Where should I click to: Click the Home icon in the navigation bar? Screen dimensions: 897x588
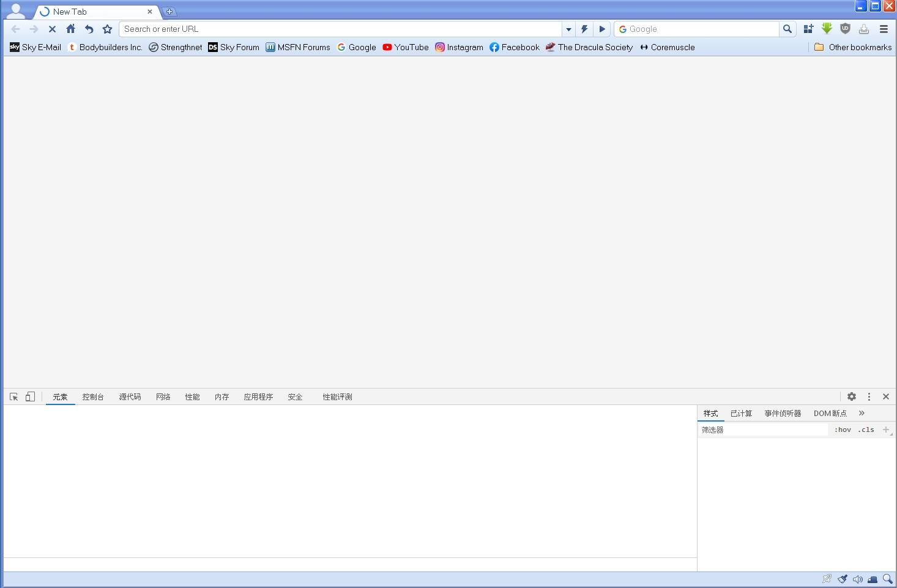pos(71,29)
